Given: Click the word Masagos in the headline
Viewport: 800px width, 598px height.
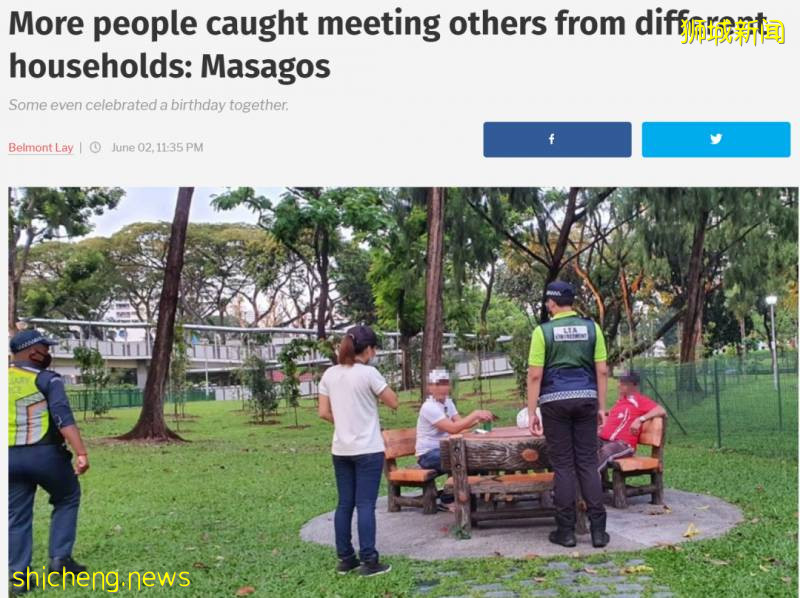Looking at the screenshot, I should pyautogui.click(x=265, y=67).
